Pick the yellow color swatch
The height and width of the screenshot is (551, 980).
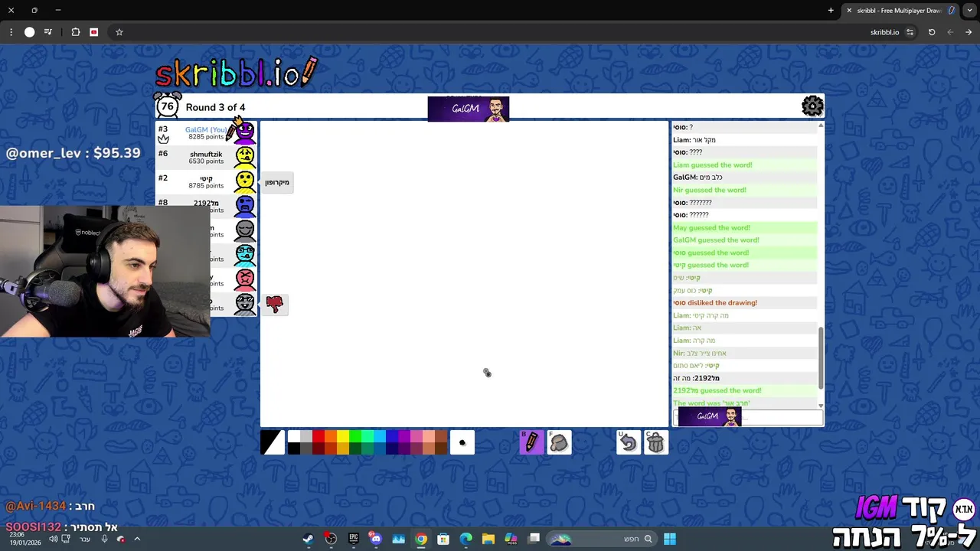343,436
